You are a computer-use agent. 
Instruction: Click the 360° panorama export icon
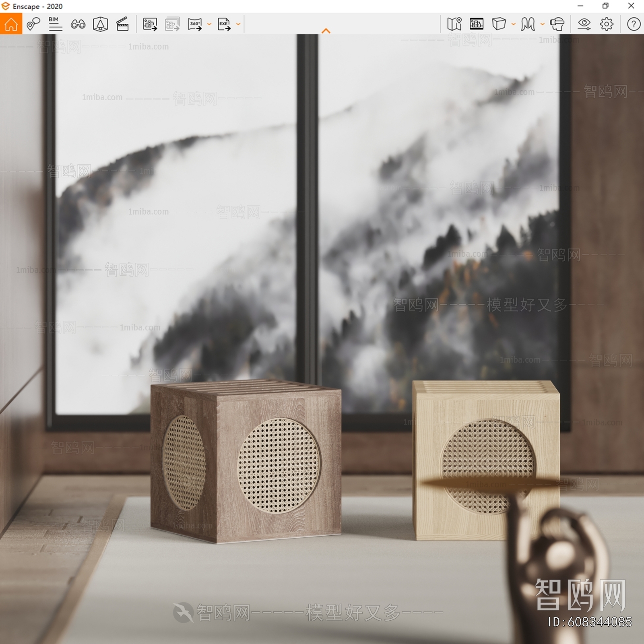(x=195, y=24)
